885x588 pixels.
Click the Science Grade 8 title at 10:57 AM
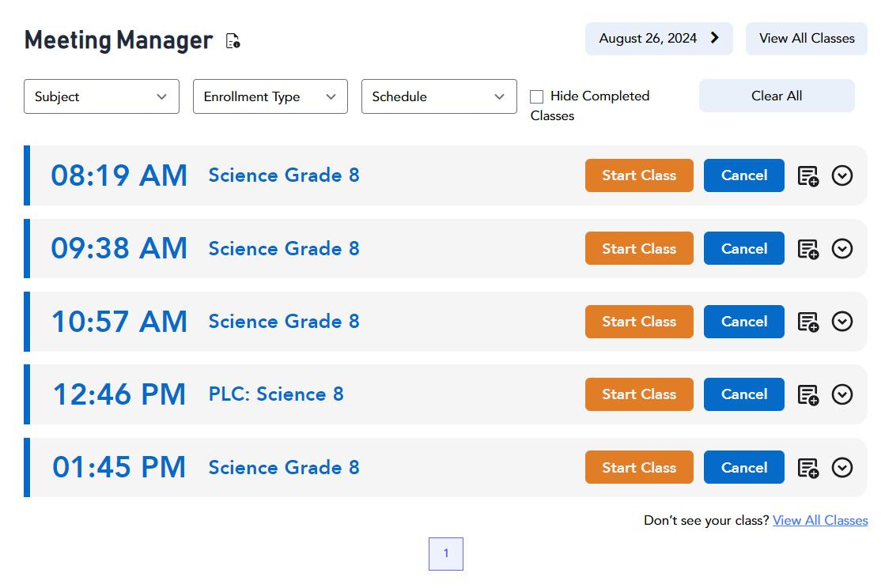(x=284, y=322)
